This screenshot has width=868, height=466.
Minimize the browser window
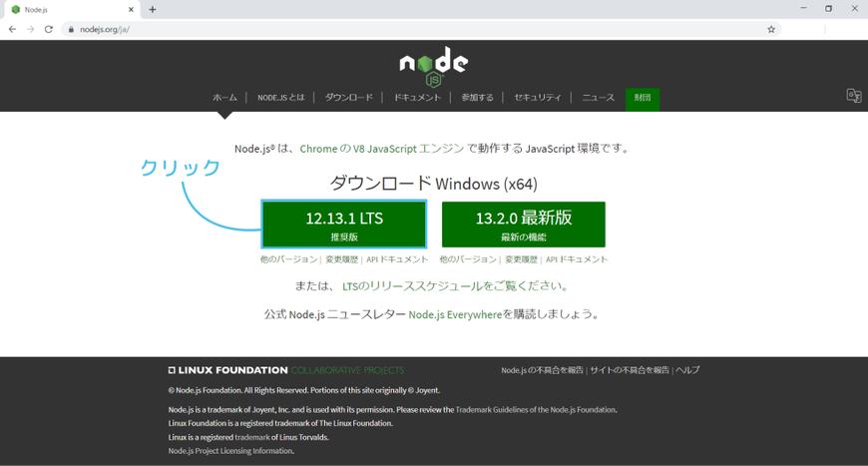(x=803, y=8)
